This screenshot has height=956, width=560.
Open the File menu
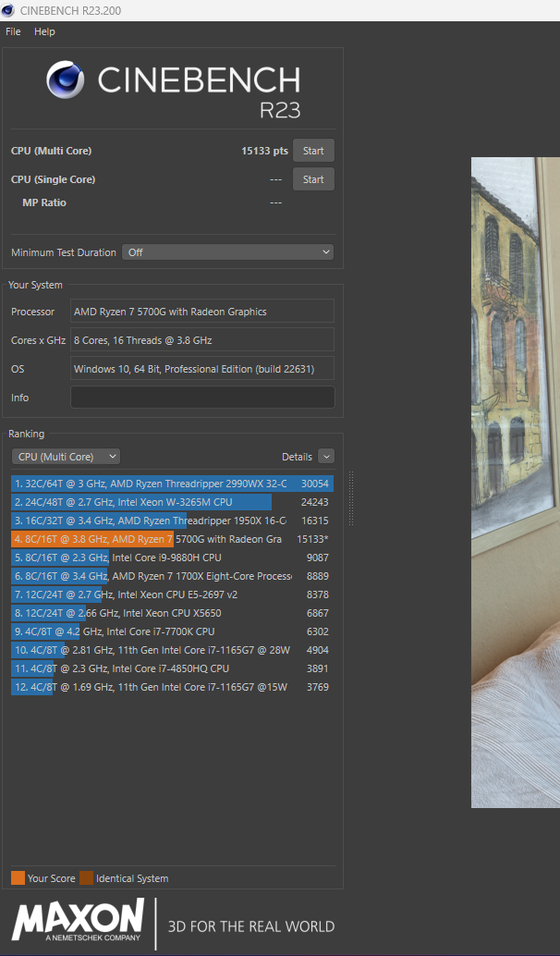tap(13, 31)
